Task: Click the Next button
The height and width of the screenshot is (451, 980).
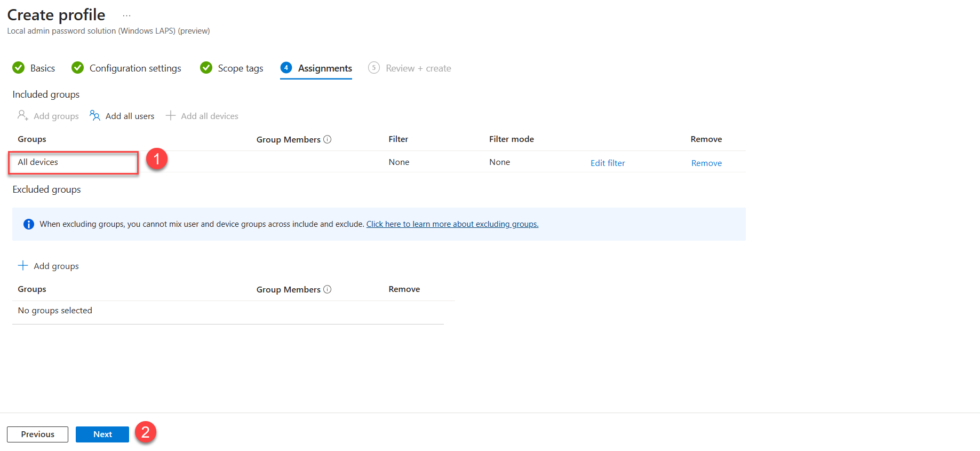Action: (102, 434)
